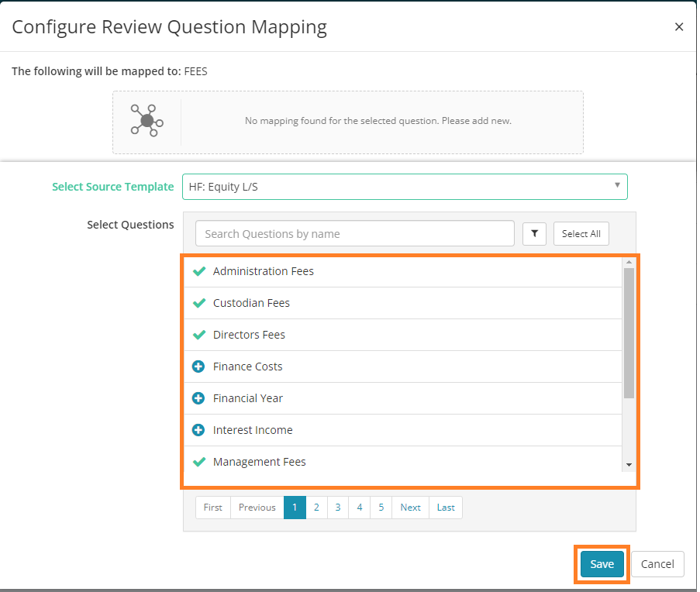Click the Select All button
700x592 pixels.
point(581,233)
